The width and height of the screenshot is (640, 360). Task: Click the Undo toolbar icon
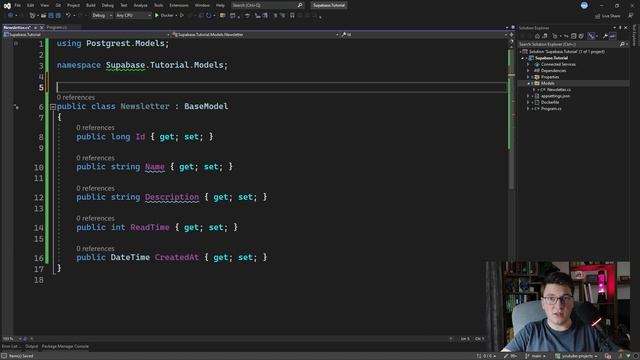tap(69, 16)
